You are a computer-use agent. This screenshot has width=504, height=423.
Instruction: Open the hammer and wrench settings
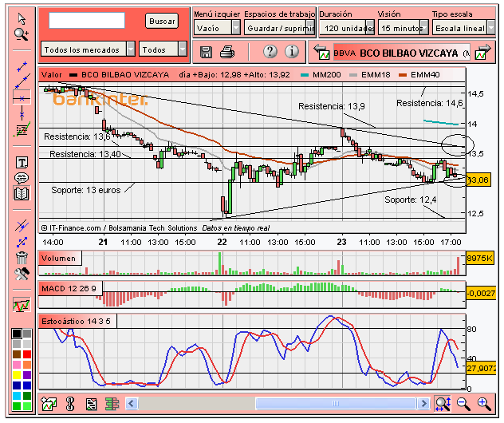tap(22, 274)
